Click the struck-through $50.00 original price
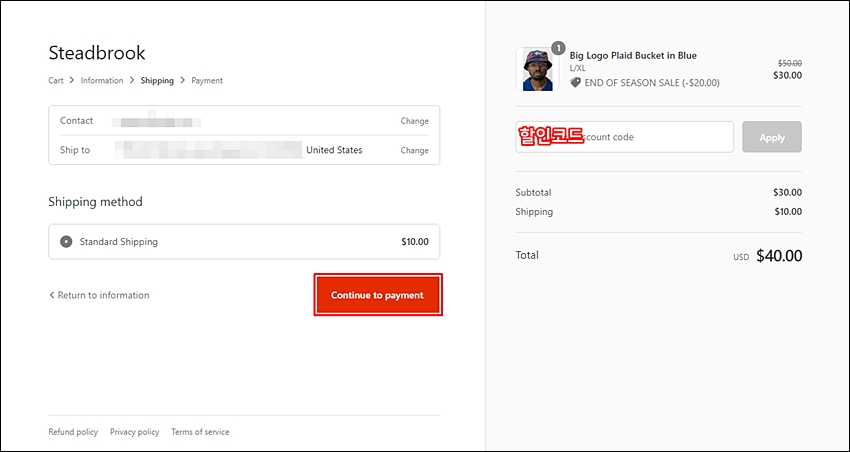Image resolution: width=850 pixels, height=452 pixels. pyautogui.click(x=790, y=63)
